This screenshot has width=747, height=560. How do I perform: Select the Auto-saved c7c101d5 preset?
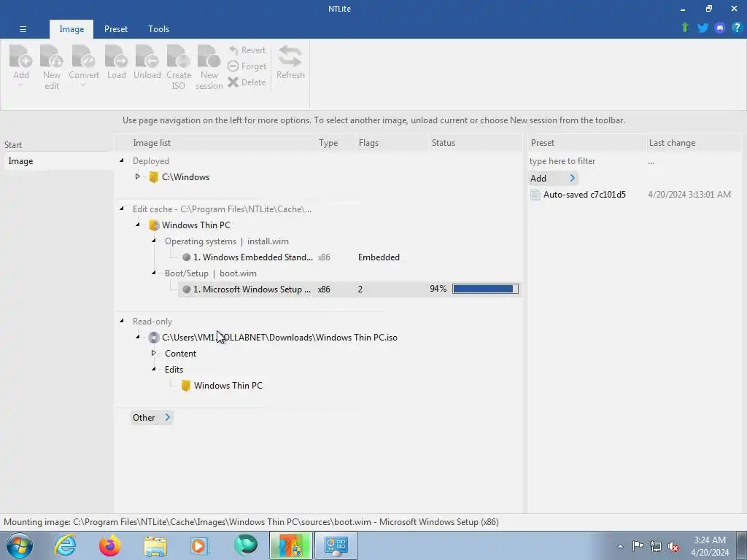point(584,194)
